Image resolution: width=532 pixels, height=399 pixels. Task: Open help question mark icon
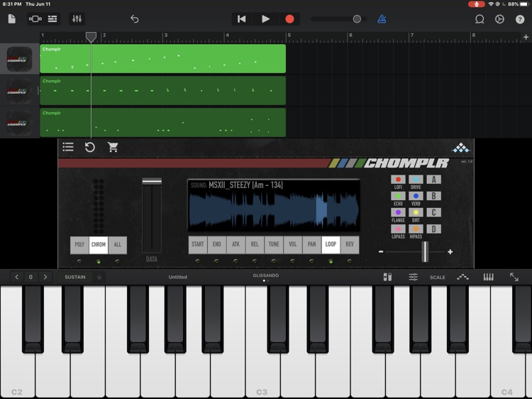520,19
